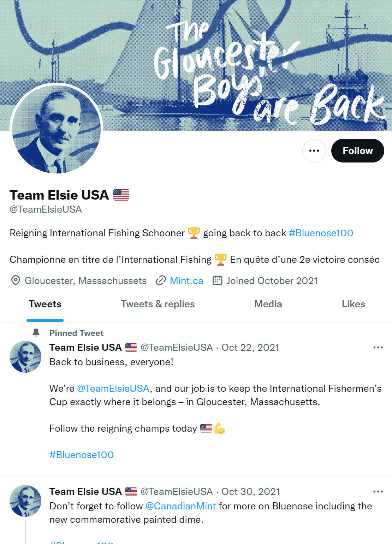Click the pushpin icon beside Pinned Tweet
Viewport: 392px width, 544px height.
click(x=36, y=333)
